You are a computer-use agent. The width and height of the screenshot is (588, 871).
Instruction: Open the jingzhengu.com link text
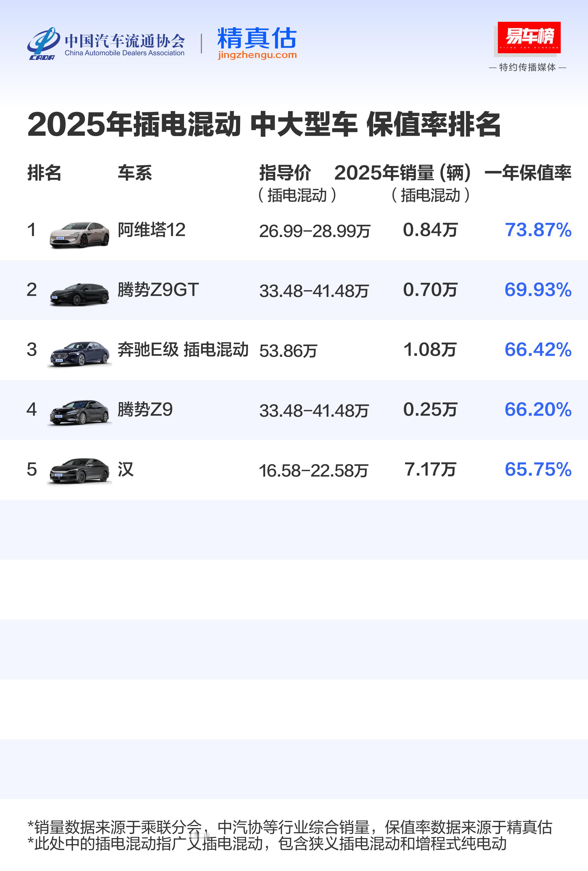click(257, 55)
